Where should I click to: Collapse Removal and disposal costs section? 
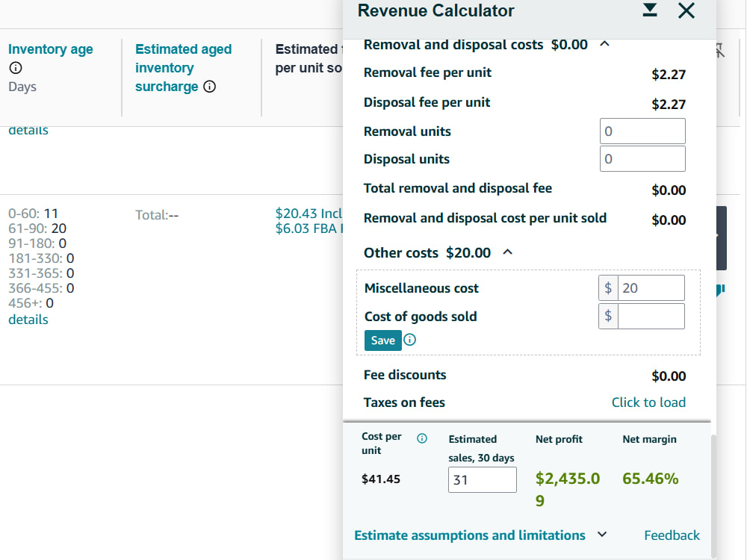click(604, 44)
